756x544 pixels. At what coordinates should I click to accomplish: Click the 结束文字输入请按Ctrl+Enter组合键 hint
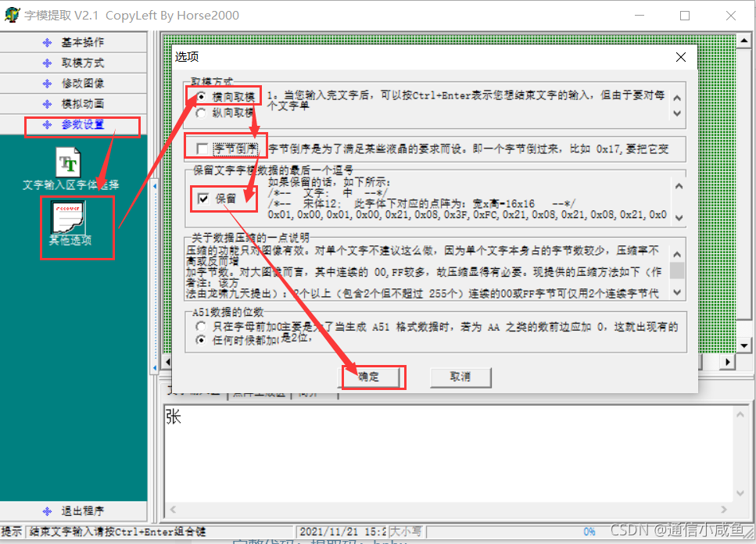117,532
